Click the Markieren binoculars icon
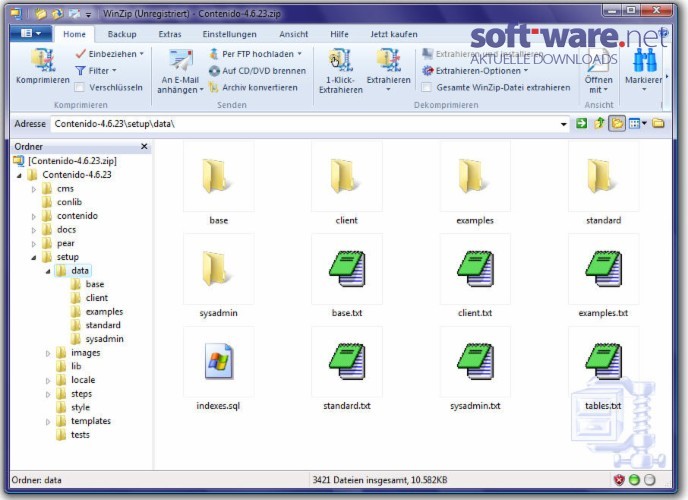Viewport: 688px width, 500px height. click(x=645, y=61)
